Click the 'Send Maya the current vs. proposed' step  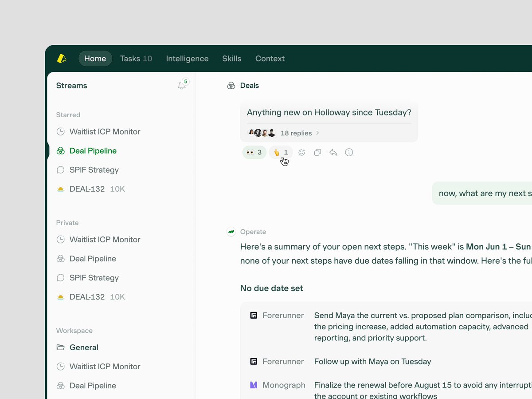click(423, 327)
